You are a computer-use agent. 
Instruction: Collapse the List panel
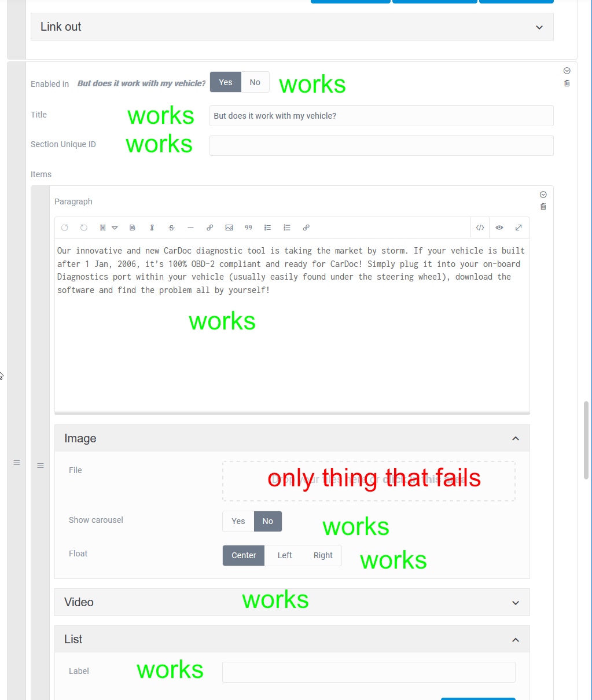(292, 639)
